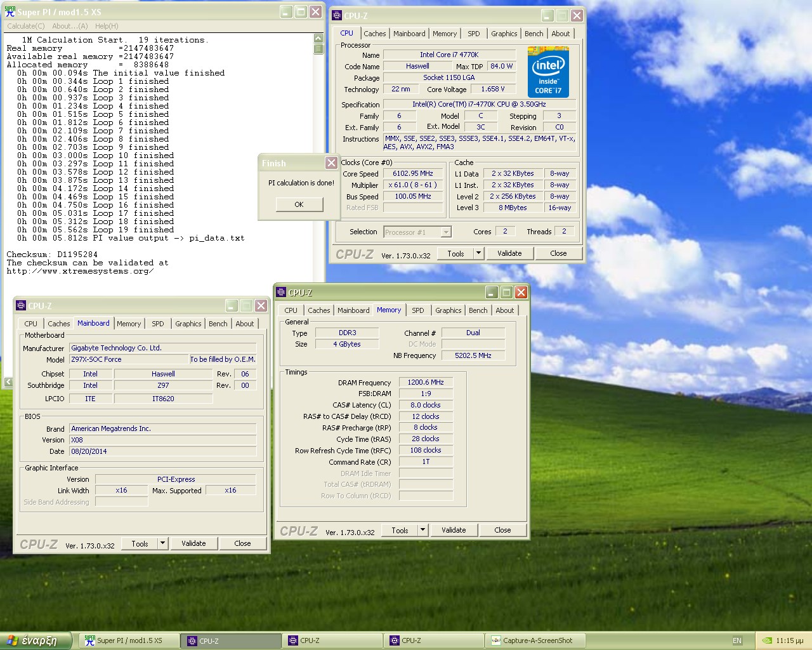Click the CAS# Latency 8.0 clocks value

pos(426,405)
